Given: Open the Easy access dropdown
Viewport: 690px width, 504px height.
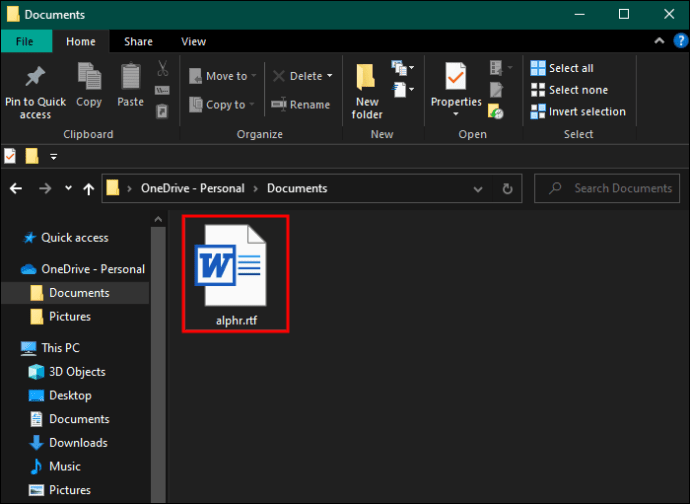Looking at the screenshot, I should point(403,90).
